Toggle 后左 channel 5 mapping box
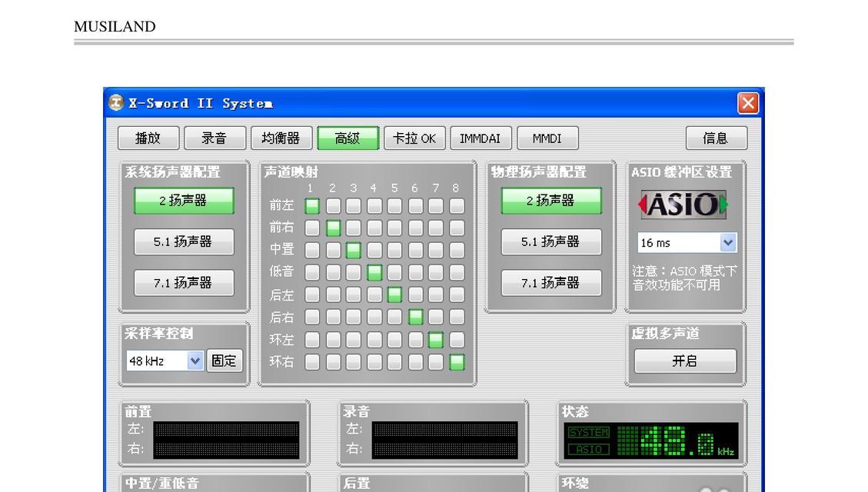The width and height of the screenshot is (868, 492). (394, 294)
